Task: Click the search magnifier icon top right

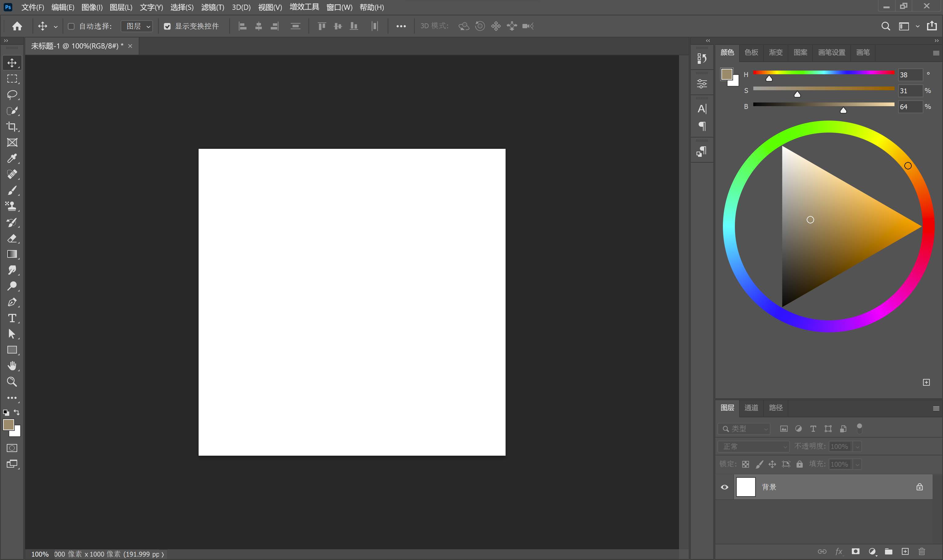Action: coord(886,26)
